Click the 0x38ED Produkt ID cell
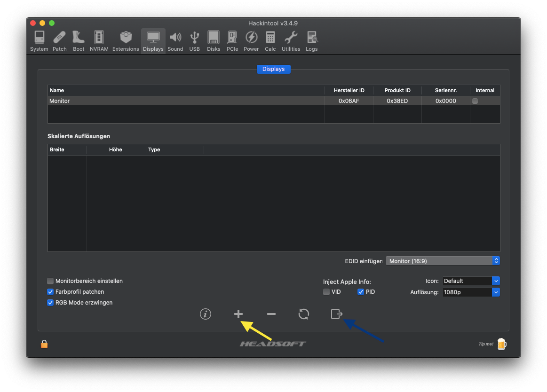Viewport: 547px width, 392px height. pos(397,101)
